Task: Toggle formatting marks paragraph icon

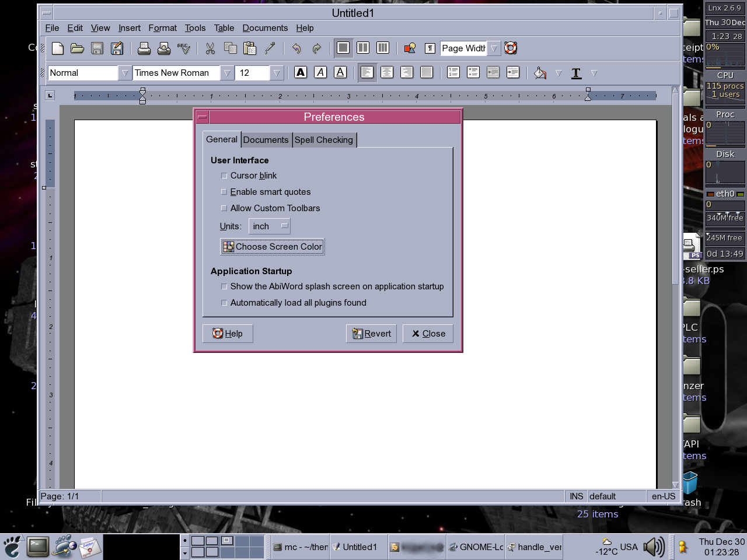Action: coord(430,48)
